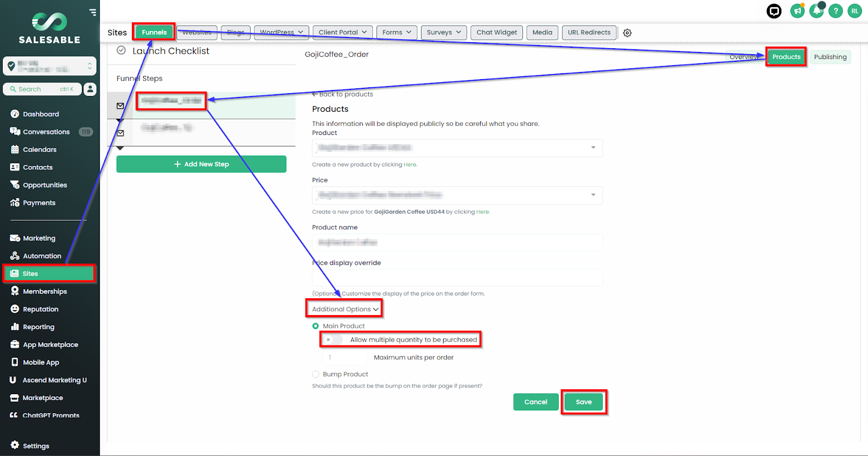
Task: Select the Sites menu item
Action: point(50,274)
